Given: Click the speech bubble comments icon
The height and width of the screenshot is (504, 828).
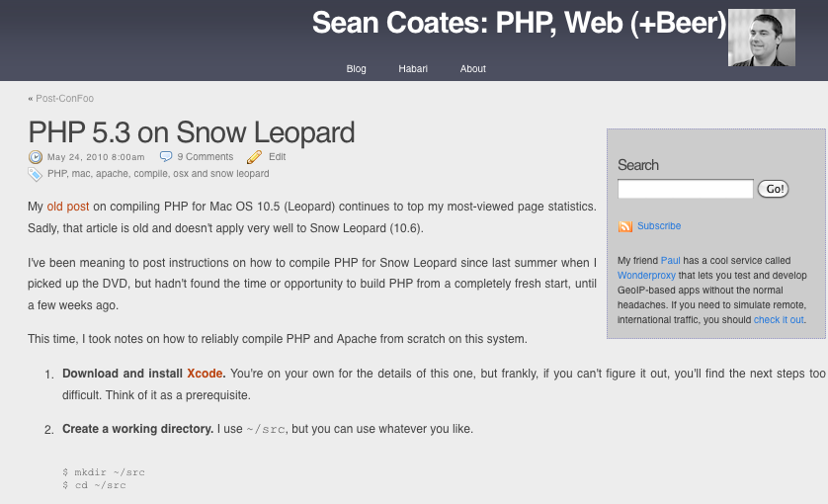Looking at the screenshot, I should pos(166,156).
